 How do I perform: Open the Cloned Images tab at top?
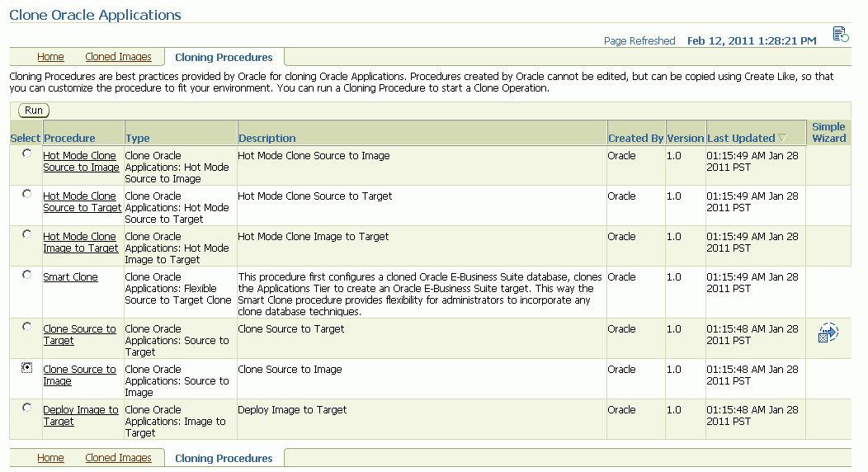(118, 57)
